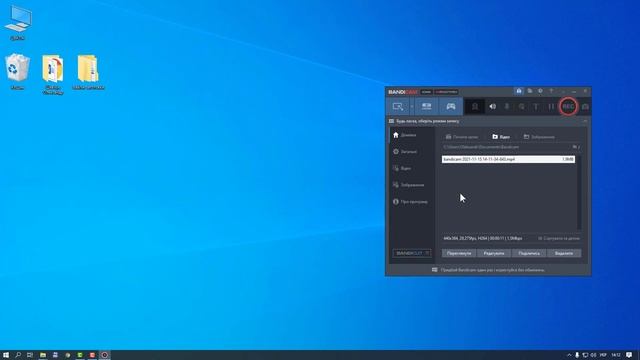Open dropdown arrow next to screen recording mode

412,107
